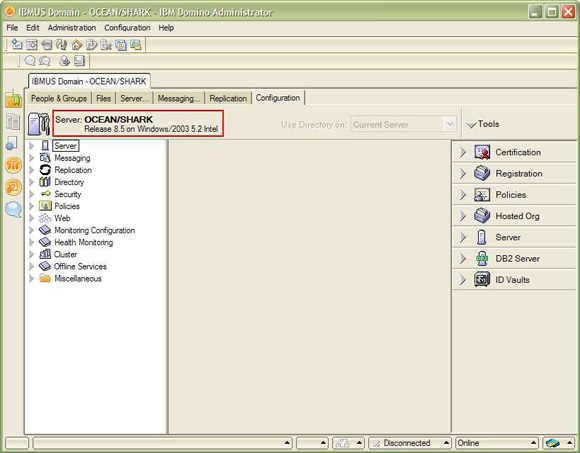The width and height of the screenshot is (580, 453).
Task: Click the Server label in Tools panel
Action: pyautogui.click(x=508, y=237)
